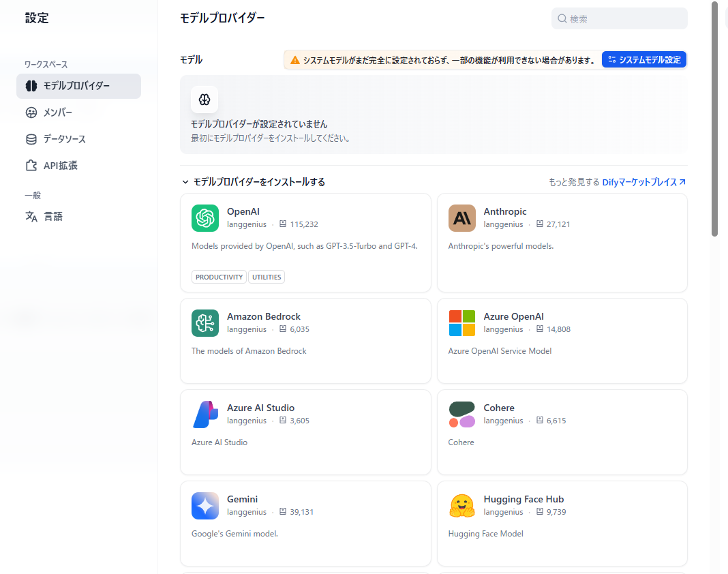This screenshot has height=574, width=728.
Task: Click the OpenAI logo icon
Action: coord(205,218)
